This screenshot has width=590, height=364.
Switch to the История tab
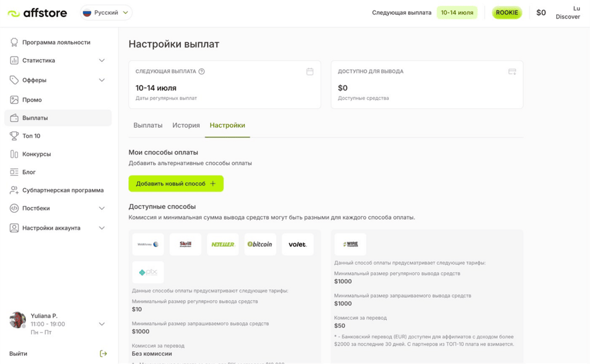pos(186,125)
